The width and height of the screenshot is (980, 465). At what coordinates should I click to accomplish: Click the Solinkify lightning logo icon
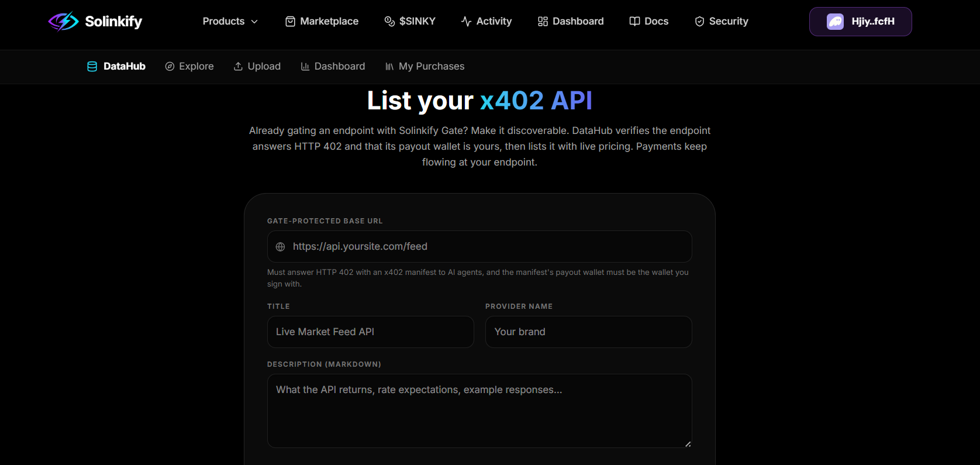click(63, 21)
